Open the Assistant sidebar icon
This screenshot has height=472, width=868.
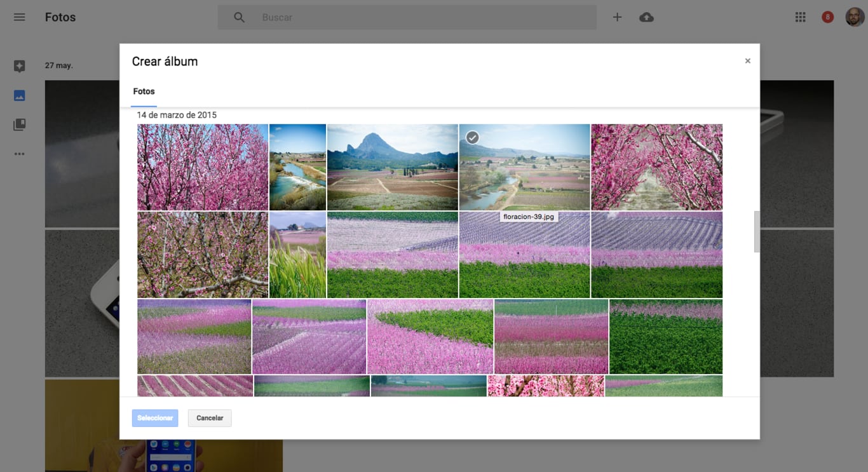click(19, 66)
